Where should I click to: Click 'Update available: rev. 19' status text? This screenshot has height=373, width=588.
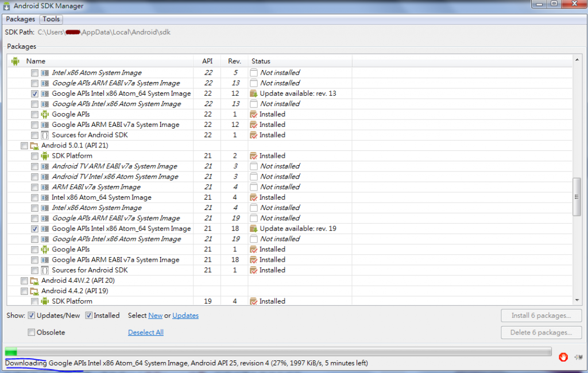click(298, 228)
